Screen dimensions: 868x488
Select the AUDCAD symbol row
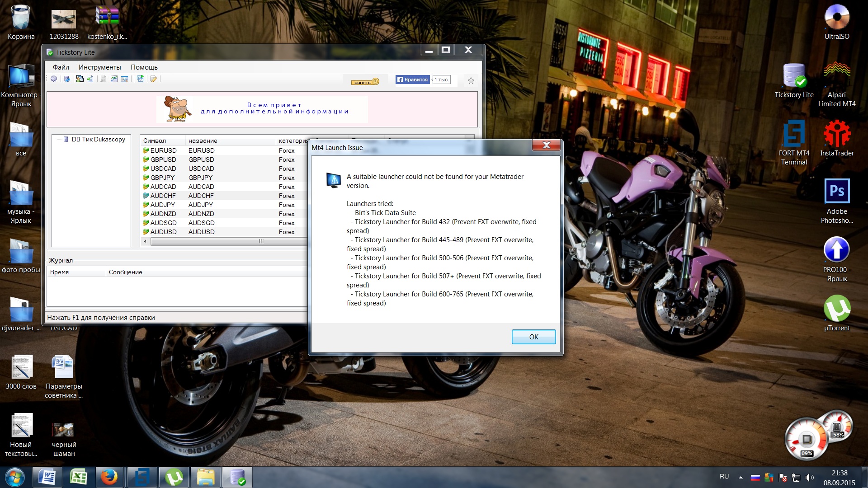pyautogui.click(x=224, y=187)
